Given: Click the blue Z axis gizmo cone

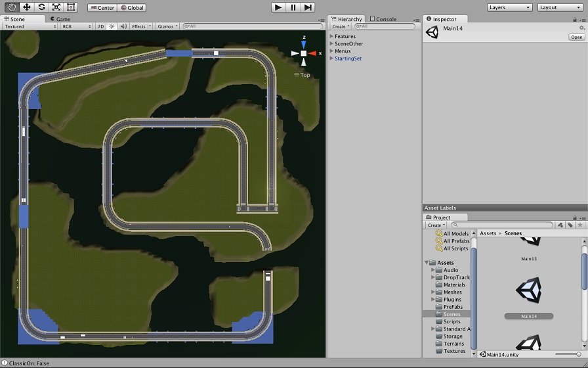Looking at the screenshot, I should [x=304, y=45].
